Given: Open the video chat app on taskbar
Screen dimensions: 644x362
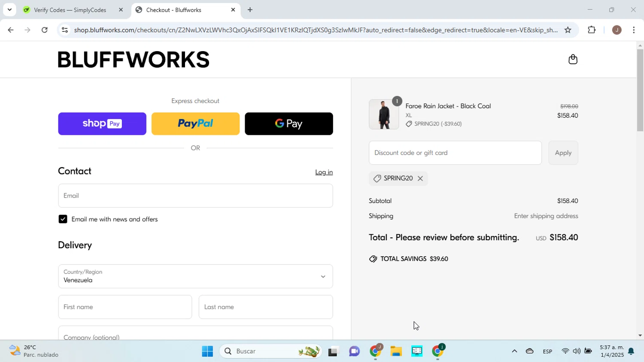Looking at the screenshot, I should pyautogui.click(x=354, y=351).
